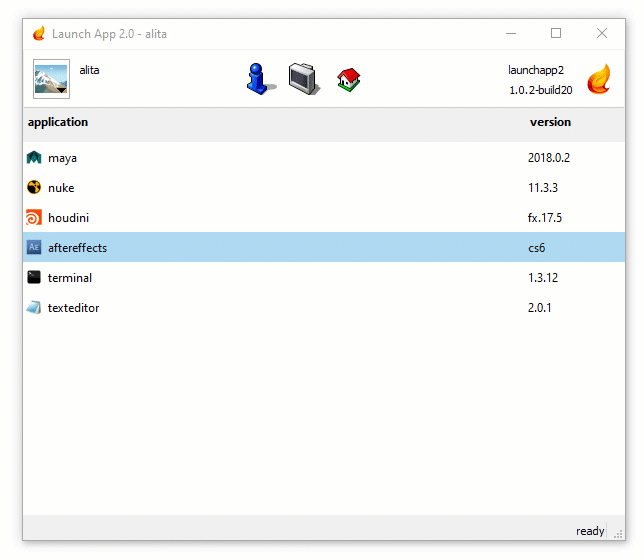The width and height of the screenshot is (644, 560).
Task: Click the large flame logo near launchapp2
Action: pos(599,79)
